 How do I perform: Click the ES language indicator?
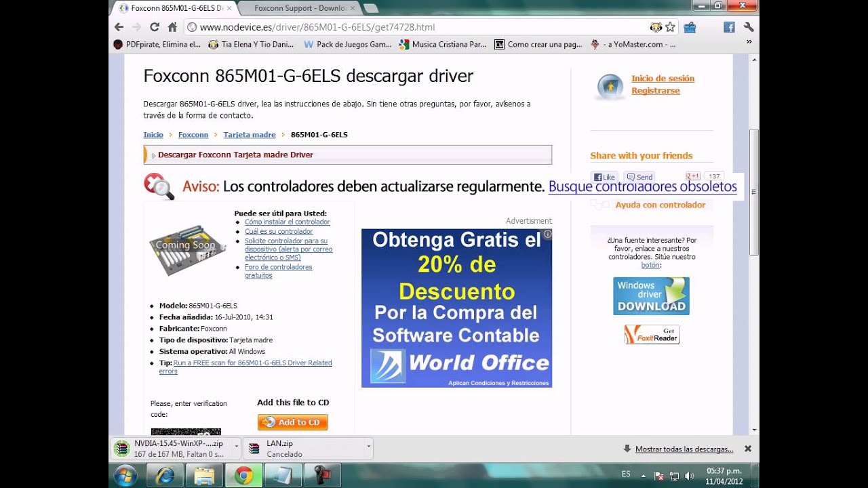[x=626, y=474]
